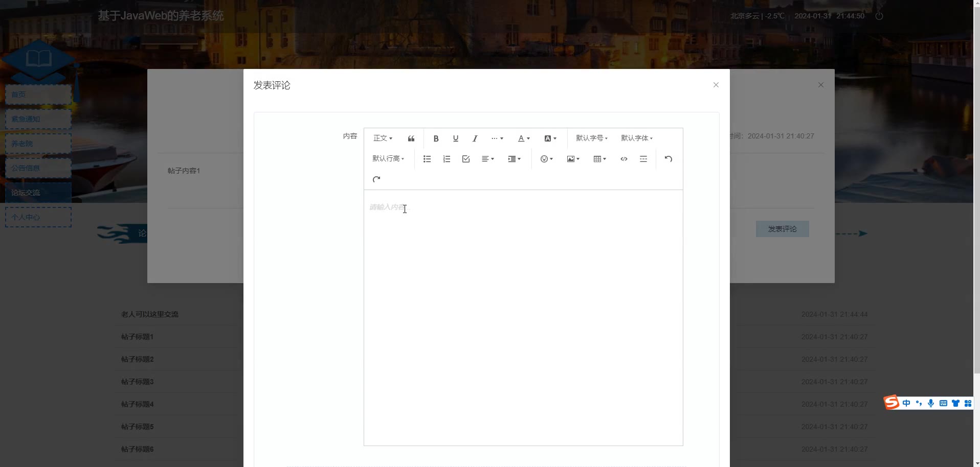Click scrollbar down arrow
The width and height of the screenshot is (980, 467).
(x=976, y=463)
